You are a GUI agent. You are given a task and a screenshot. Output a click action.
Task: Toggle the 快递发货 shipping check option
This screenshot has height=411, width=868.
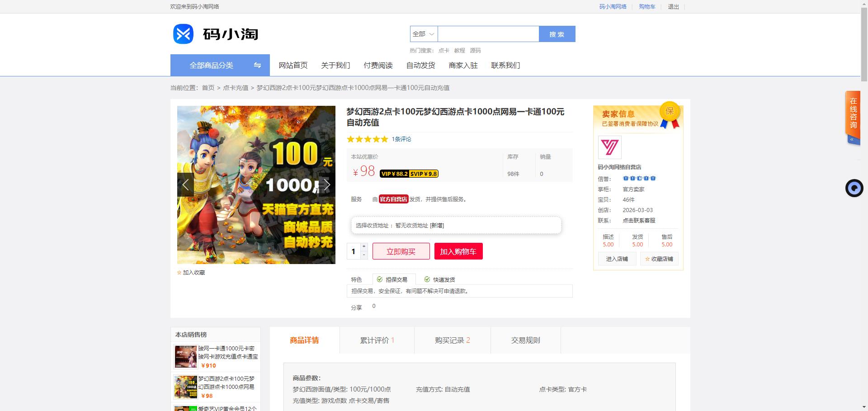tap(427, 279)
